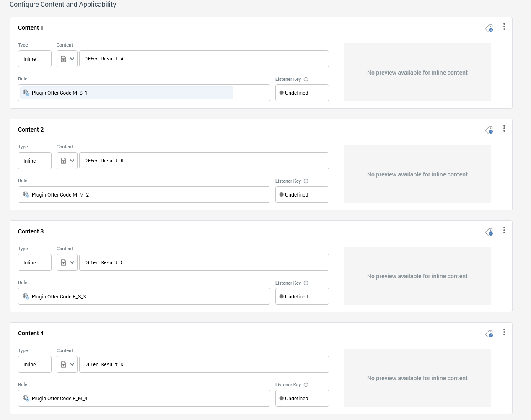Image resolution: width=531 pixels, height=420 pixels.
Task: Click the Offer Result C content field
Action: [204, 262]
